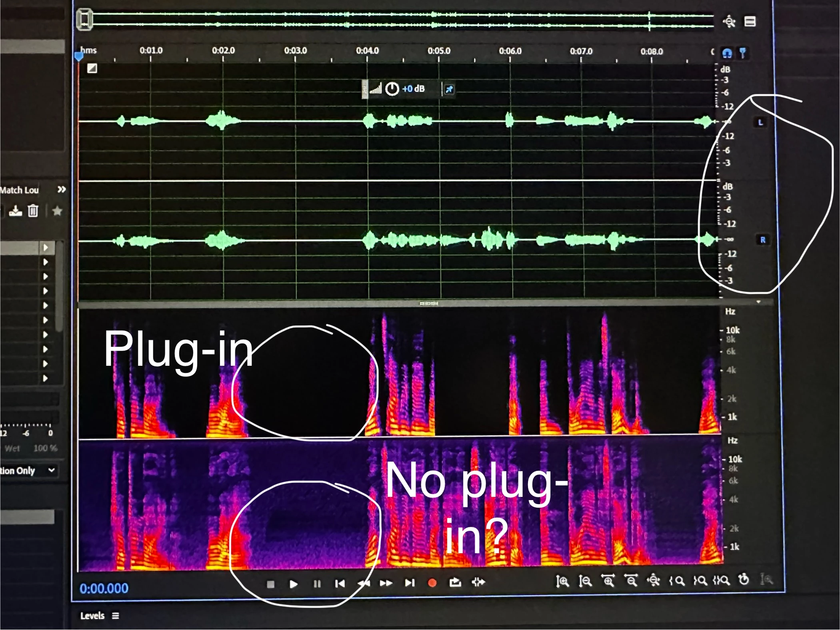Click Skip Selection icon in transport
The image size is (840, 630).
(478, 582)
